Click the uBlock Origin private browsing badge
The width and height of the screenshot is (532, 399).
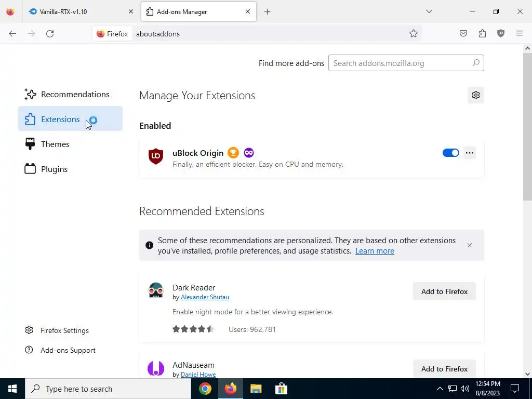tap(249, 153)
